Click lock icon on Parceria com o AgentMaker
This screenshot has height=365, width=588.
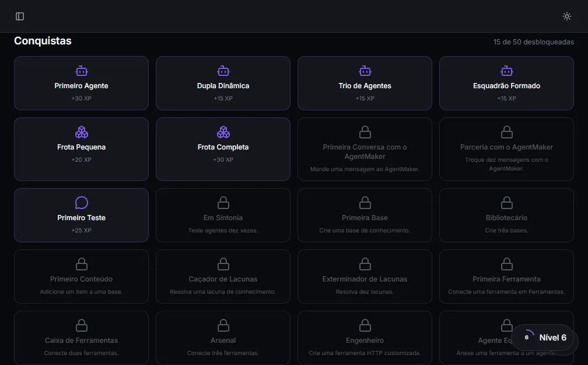[506, 132]
